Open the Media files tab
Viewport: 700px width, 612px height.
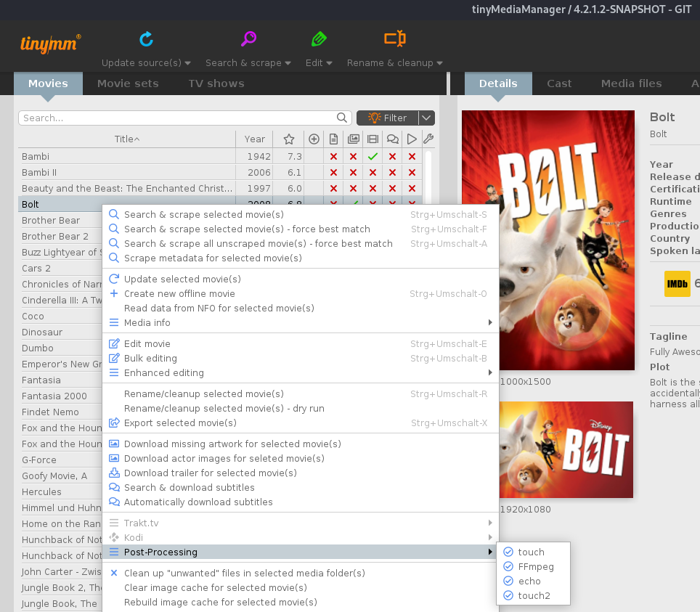[631, 83]
